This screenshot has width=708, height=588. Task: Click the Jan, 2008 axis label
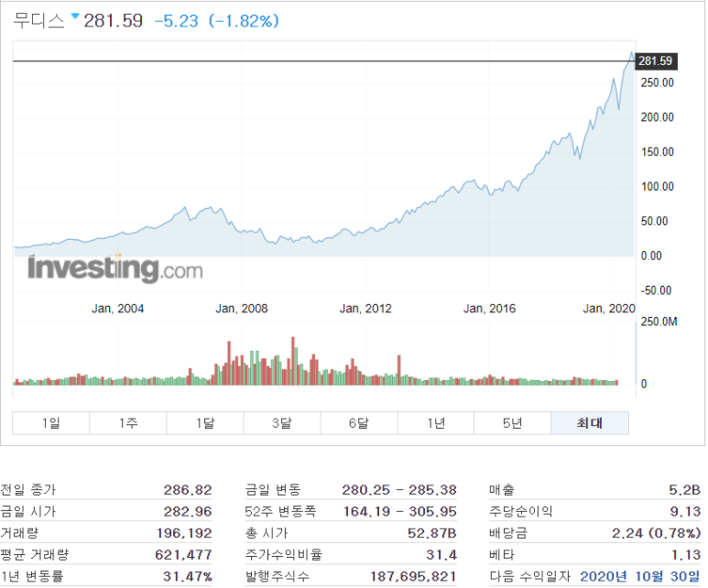(242, 309)
